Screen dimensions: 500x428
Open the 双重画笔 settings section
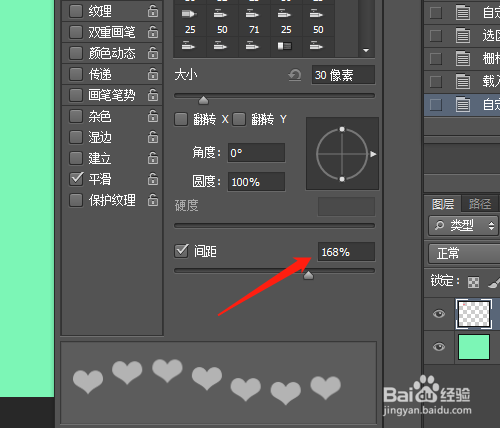112,32
